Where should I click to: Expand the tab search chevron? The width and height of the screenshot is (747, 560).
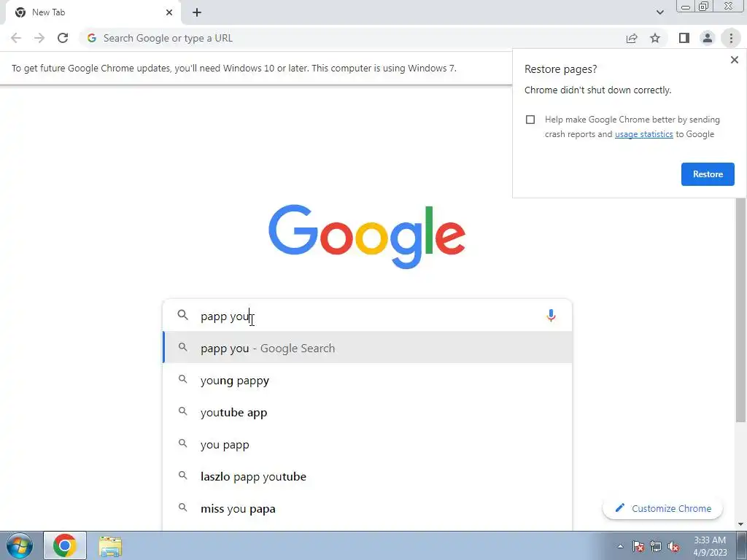(659, 12)
